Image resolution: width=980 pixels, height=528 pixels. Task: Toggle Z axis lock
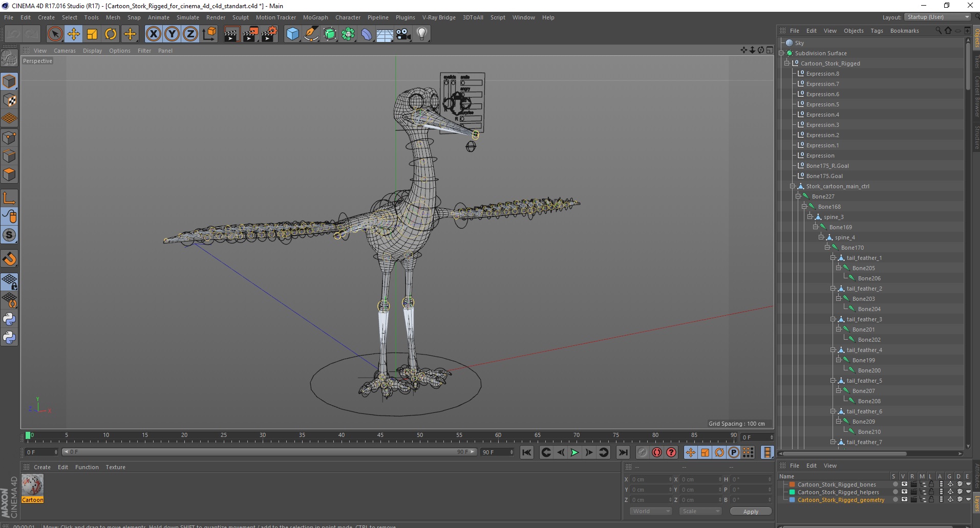190,34
